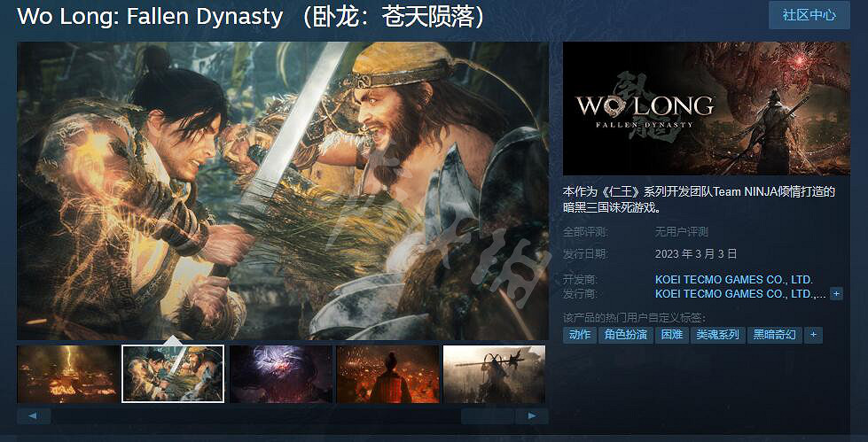The height and width of the screenshot is (442, 868).
Task: Open developer KOEI TECMO GAMES link
Action: (x=733, y=280)
